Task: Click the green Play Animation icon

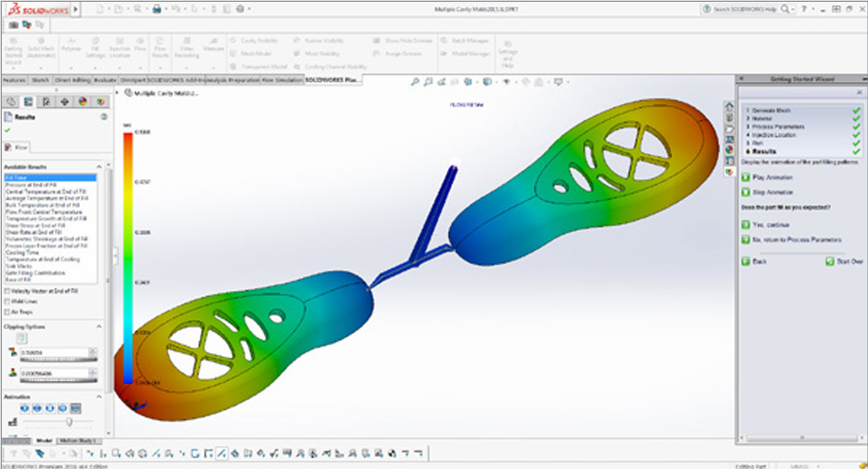Action: (x=745, y=177)
